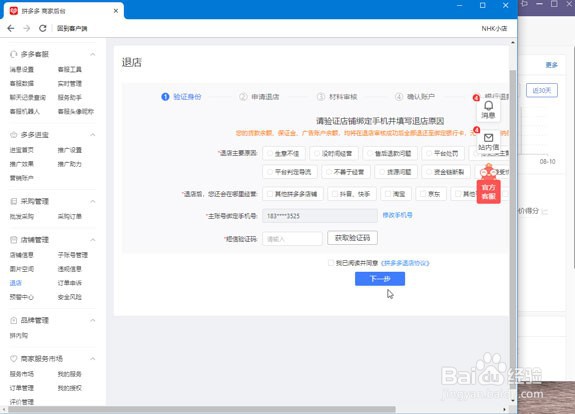The height and width of the screenshot is (414, 575).
Task: Select the 不善于经营 reason radio button
Action: [329, 172]
